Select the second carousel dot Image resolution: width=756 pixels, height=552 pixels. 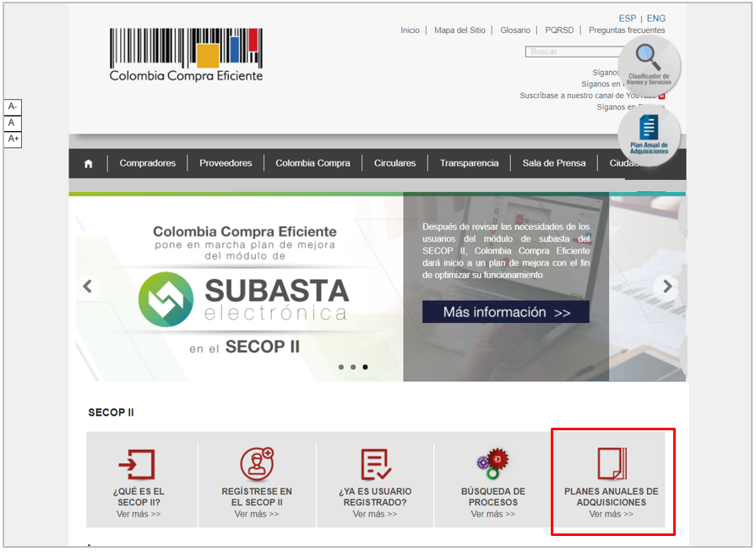click(x=353, y=367)
